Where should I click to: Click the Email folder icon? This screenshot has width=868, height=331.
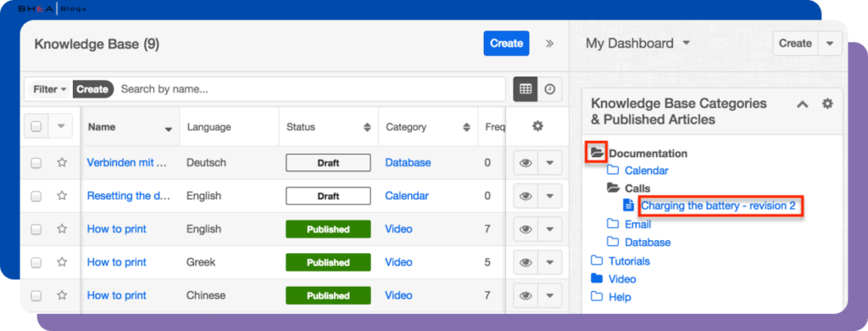pos(613,223)
